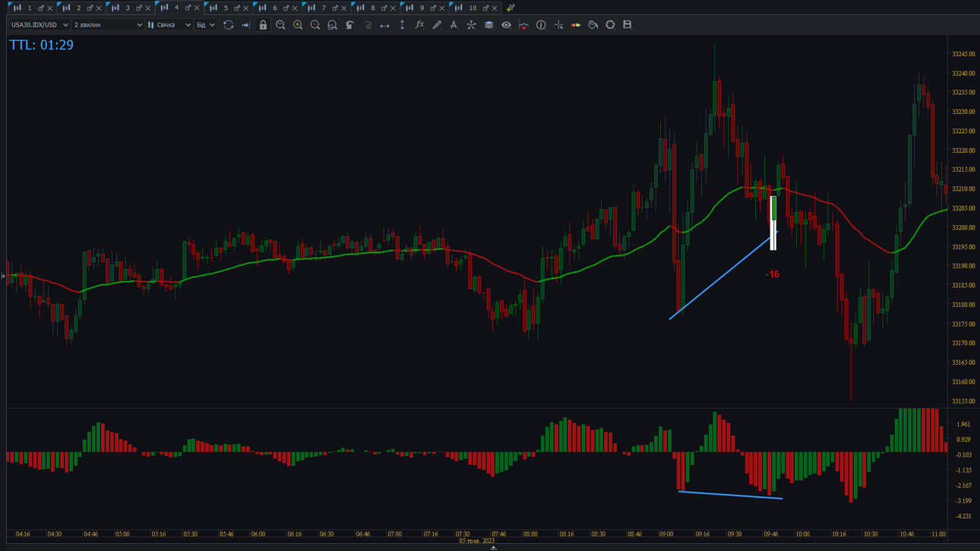Close chart tab 4
The image size is (980, 551).
[x=197, y=8]
